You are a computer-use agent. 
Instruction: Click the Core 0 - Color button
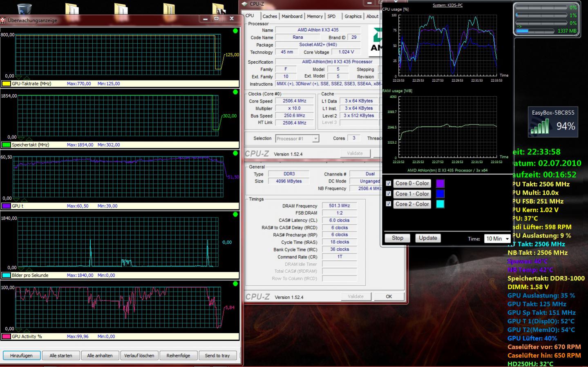tap(412, 184)
